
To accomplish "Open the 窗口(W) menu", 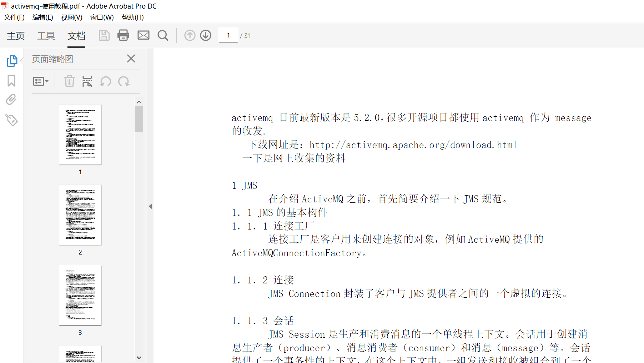I will [102, 17].
